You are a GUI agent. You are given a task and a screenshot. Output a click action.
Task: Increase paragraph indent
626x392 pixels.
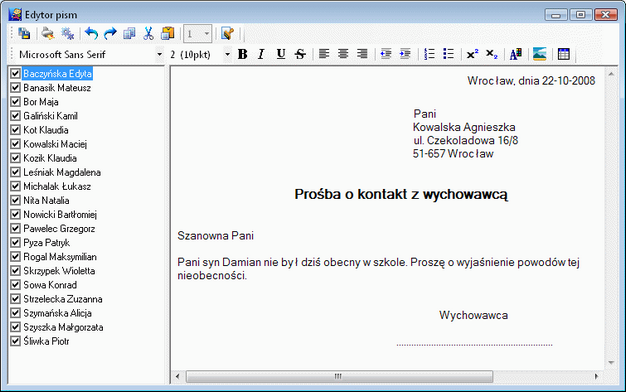point(405,54)
